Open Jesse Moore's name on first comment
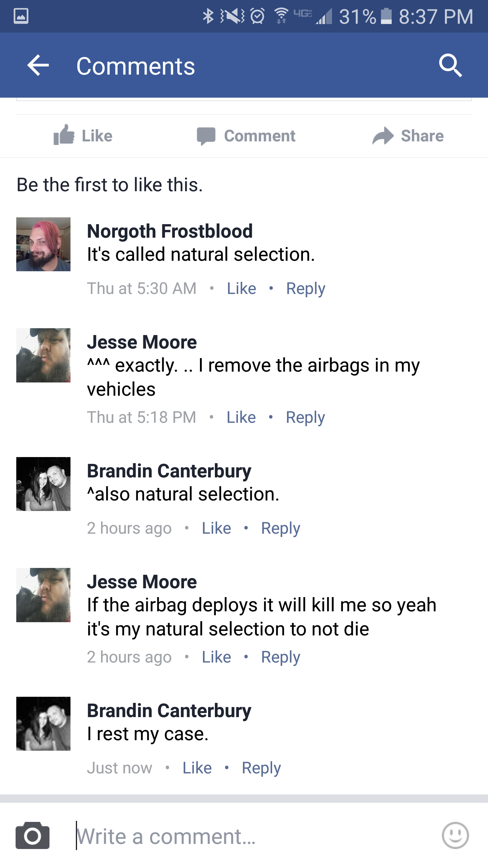488x868 pixels. 142,342
